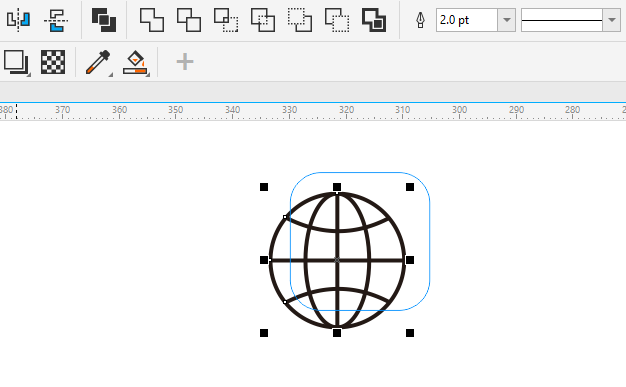This screenshot has height=387, width=626.
Task: Click the Create Boundary icon
Action: click(374, 20)
